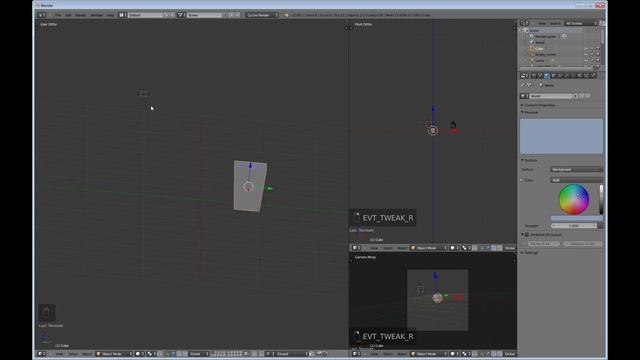Open the View menu in left viewport header
This screenshot has width=640, height=360.
60,354
